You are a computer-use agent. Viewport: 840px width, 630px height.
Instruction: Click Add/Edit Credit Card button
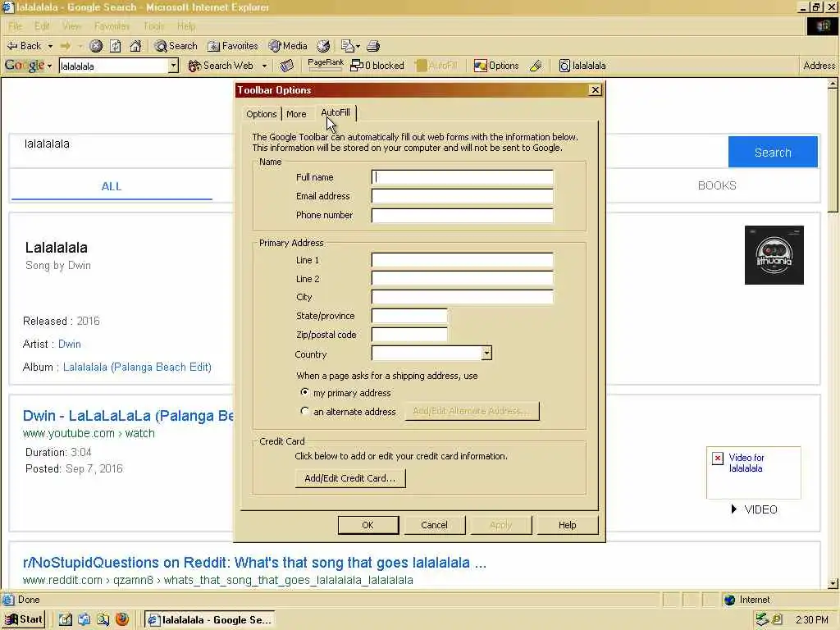click(x=350, y=478)
